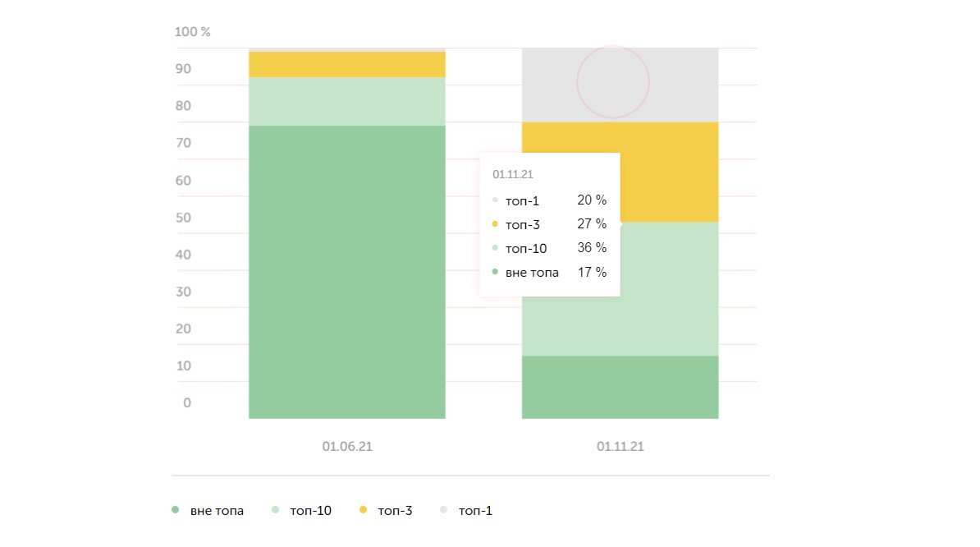
Task: Click the 01.11.21 x-axis date label
Action: (621, 447)
